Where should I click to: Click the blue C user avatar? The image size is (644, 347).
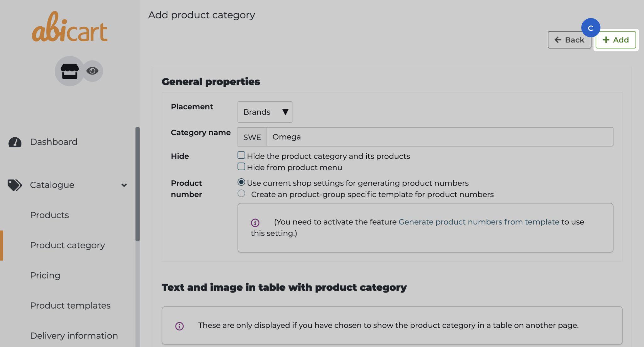[590, 28]
